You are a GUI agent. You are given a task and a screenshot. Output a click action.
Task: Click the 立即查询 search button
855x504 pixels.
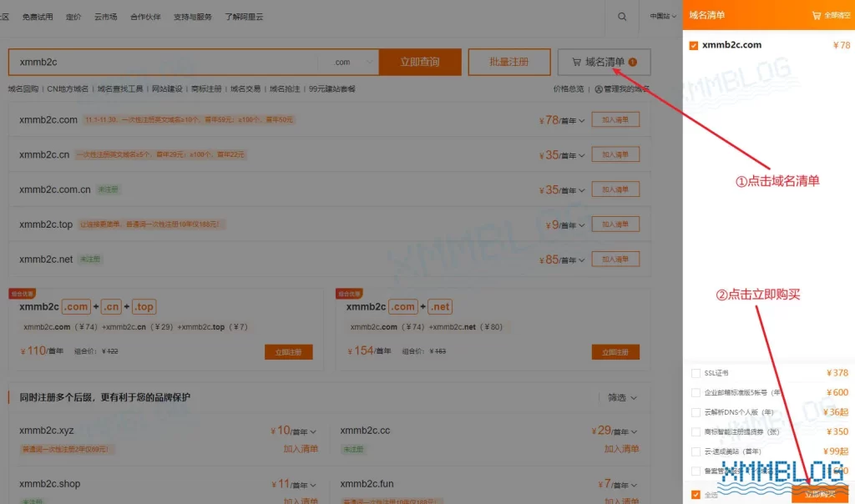[420, 62]
